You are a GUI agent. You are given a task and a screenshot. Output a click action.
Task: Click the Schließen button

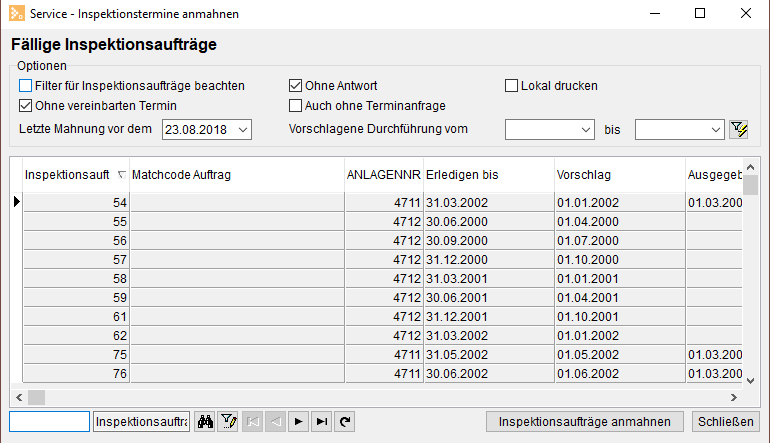pyautogui.click(x=725, y=422)
